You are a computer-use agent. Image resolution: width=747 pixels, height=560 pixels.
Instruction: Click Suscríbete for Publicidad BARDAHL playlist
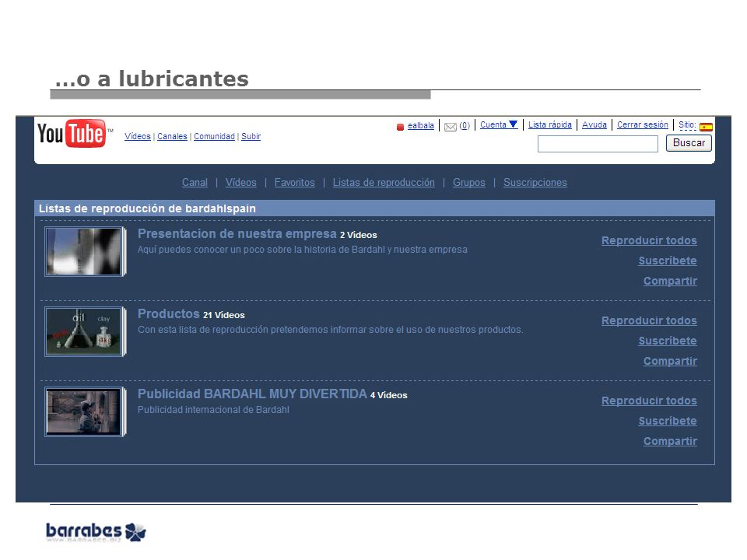[x=668, y=421]
